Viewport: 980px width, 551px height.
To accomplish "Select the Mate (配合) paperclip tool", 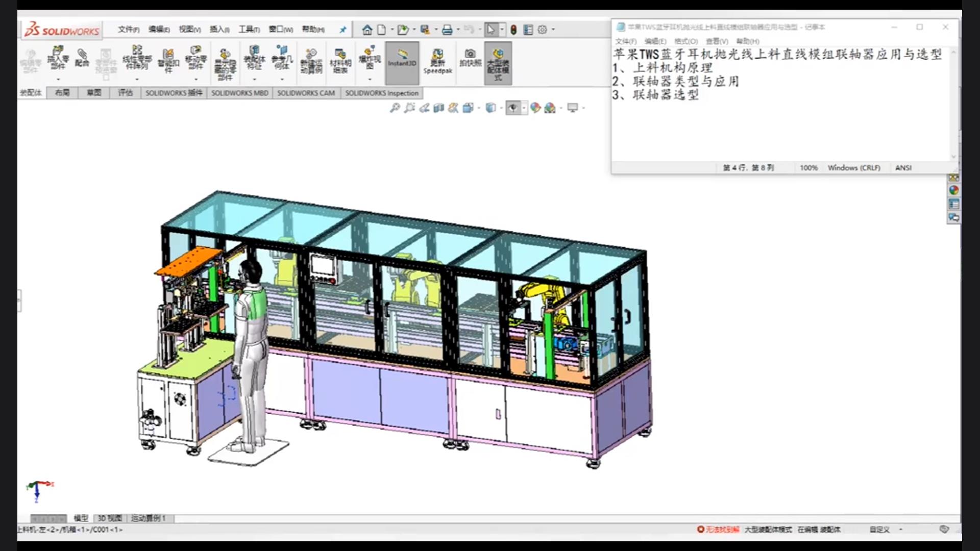I will click(82, 57).
